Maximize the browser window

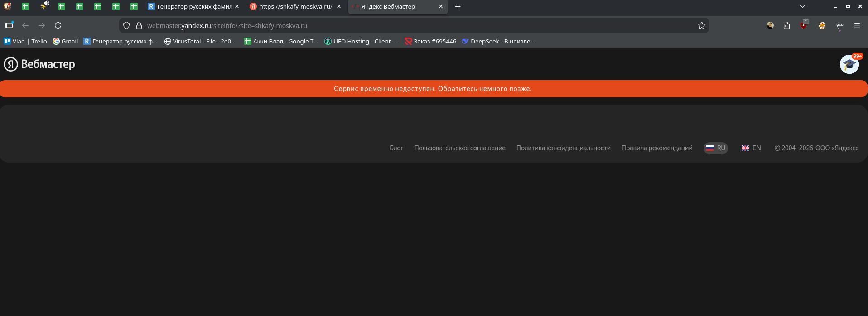(848, 6)
